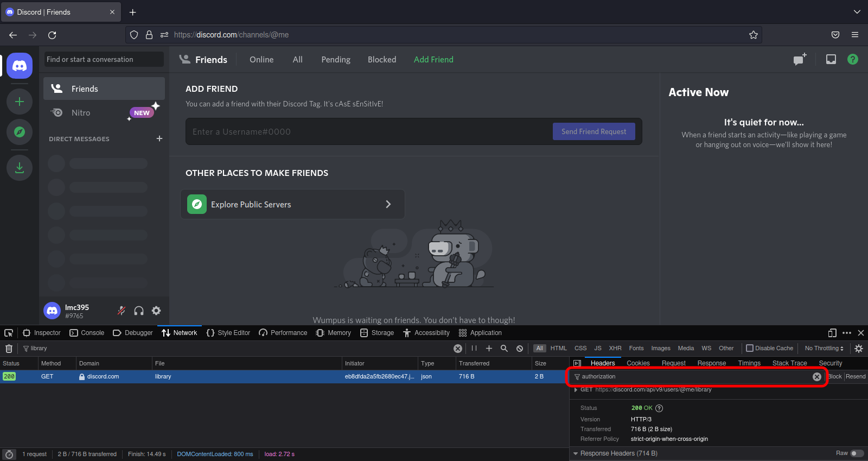Open Discord inbox icon

[831, 59]
